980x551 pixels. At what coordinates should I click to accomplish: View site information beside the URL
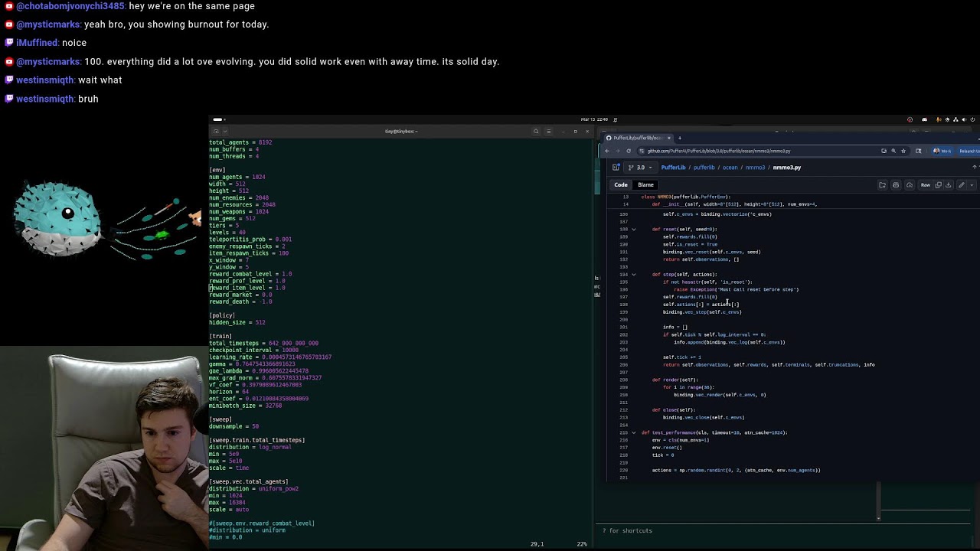pos(641,151)
